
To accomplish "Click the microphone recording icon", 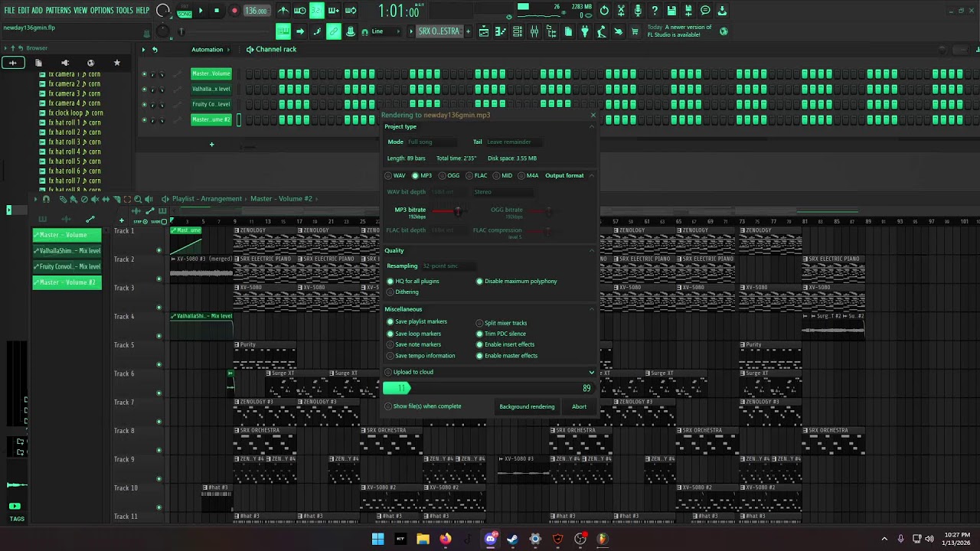I will coord(638,11).
